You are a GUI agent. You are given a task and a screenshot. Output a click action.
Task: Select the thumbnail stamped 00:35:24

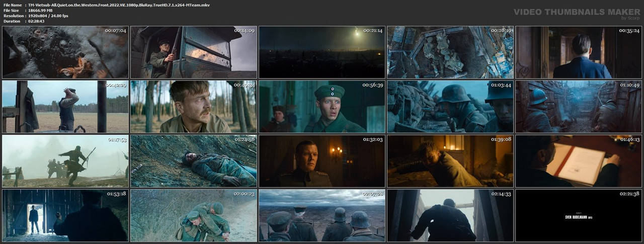click(x=579, y=52)
